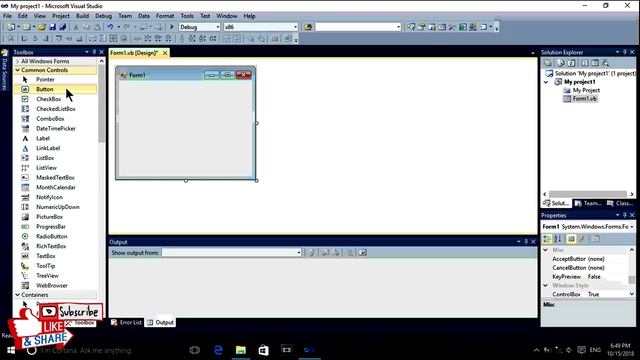The width and height of the screenshot is (640, 360).
Task: Click the Start Debugging play icon
Action: coord(172,27)
